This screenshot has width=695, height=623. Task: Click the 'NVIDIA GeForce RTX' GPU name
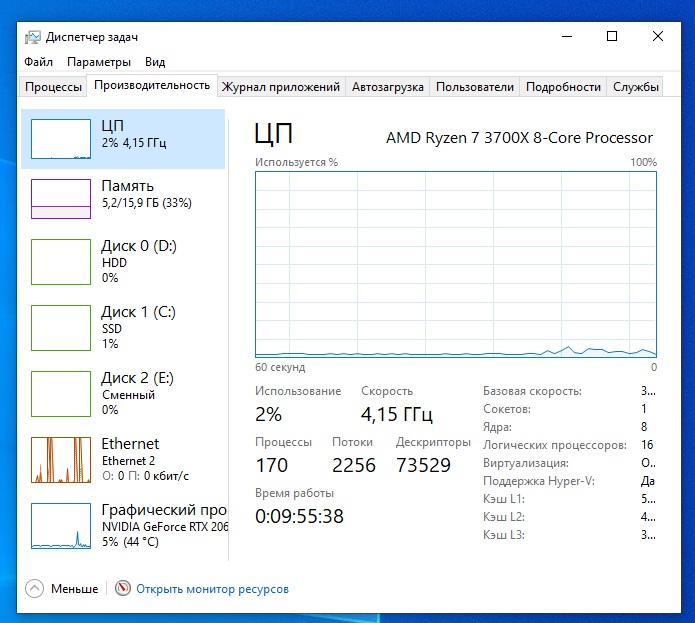[x=165, y=527]
